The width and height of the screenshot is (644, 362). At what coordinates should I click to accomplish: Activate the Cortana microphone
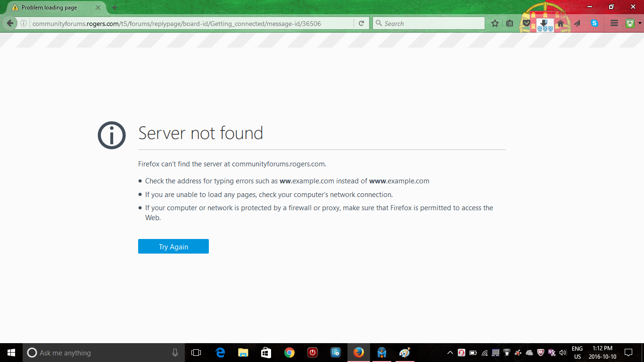[x=175, y=353]
